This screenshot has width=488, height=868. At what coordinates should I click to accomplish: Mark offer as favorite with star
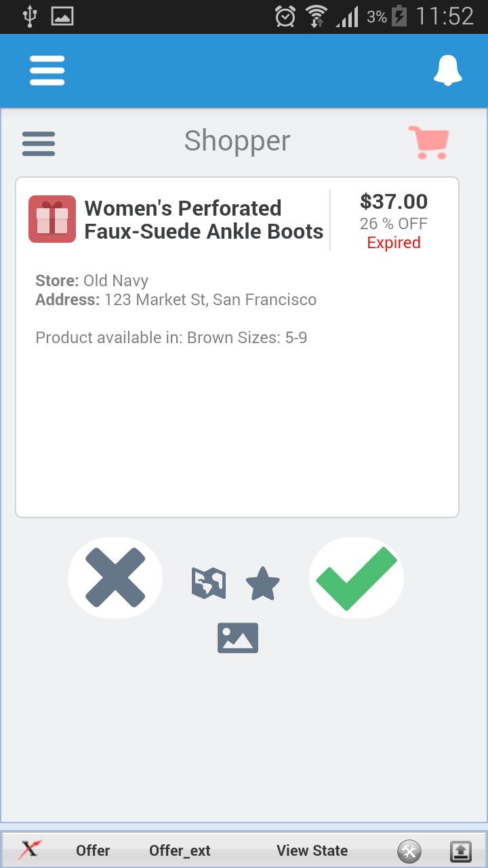coord(262,584)
